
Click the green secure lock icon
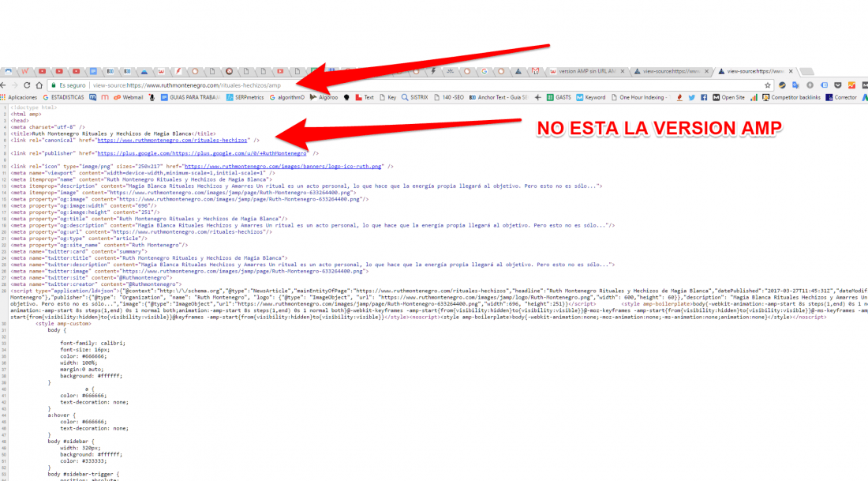[x=53, y=85]
